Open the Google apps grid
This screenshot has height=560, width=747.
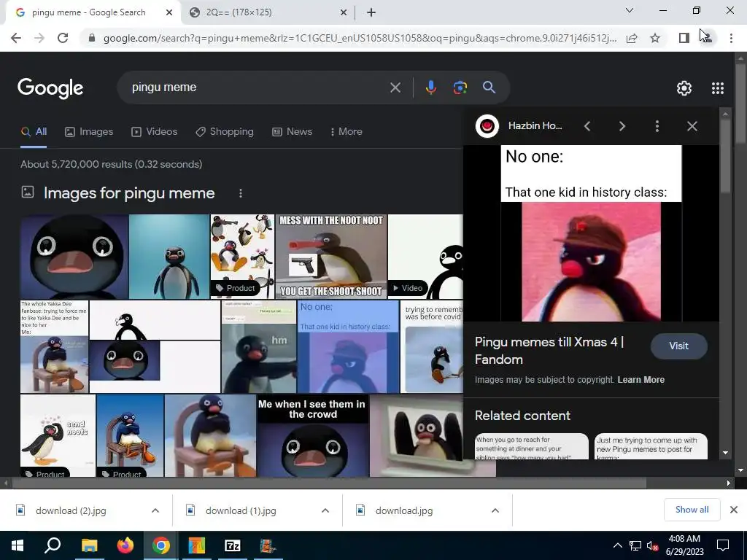[x=718, y=88]
